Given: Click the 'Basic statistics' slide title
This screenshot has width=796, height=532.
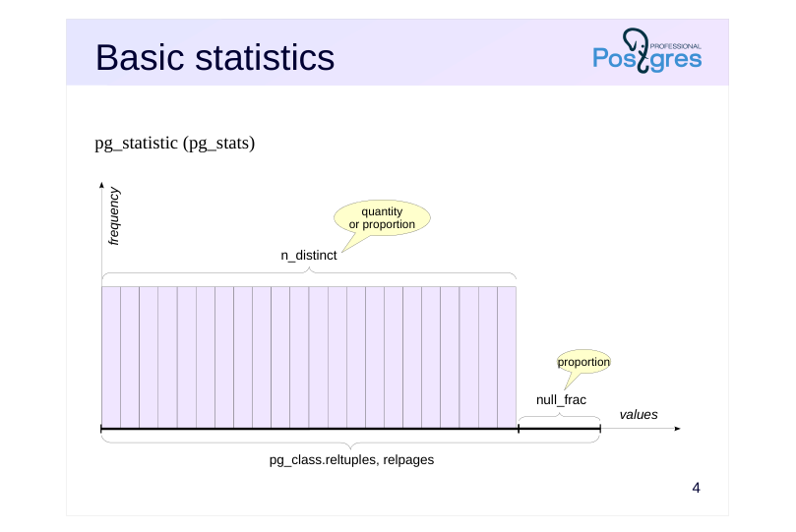Looking at the screenshot, I should point(214,57).
